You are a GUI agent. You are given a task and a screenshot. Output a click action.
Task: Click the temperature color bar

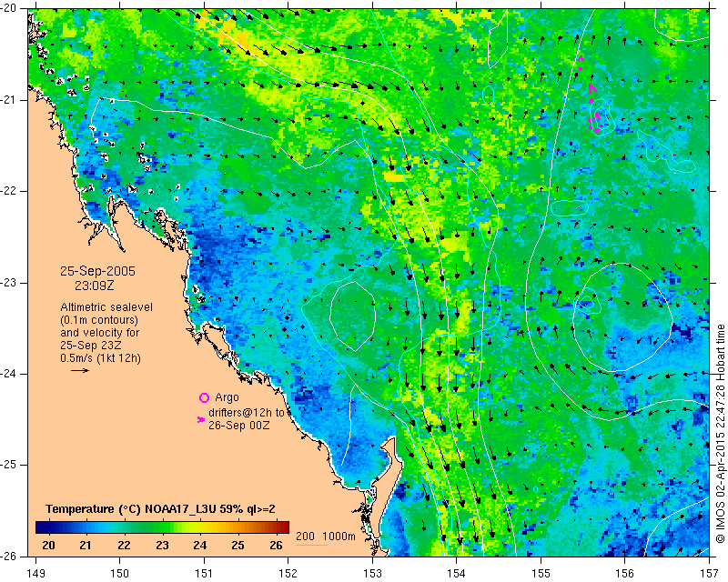pos(163,527)
